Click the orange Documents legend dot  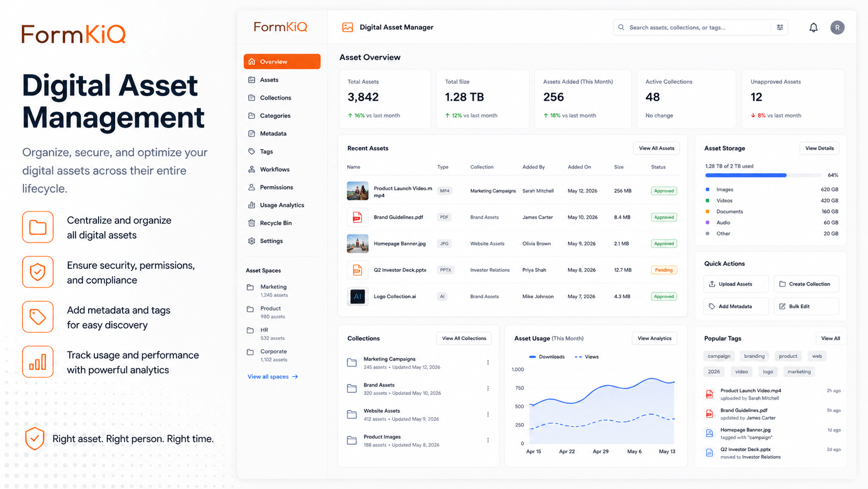pos(707,212)
